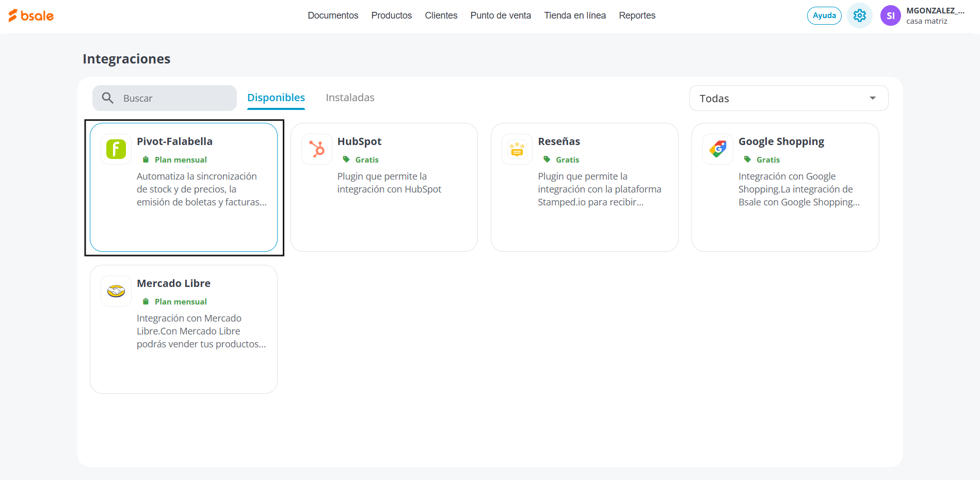Click the tag icon beside HubSpot Gratis
Image resolution: width=980 pixels, height=480 pixels.
(x=346, y=159)
